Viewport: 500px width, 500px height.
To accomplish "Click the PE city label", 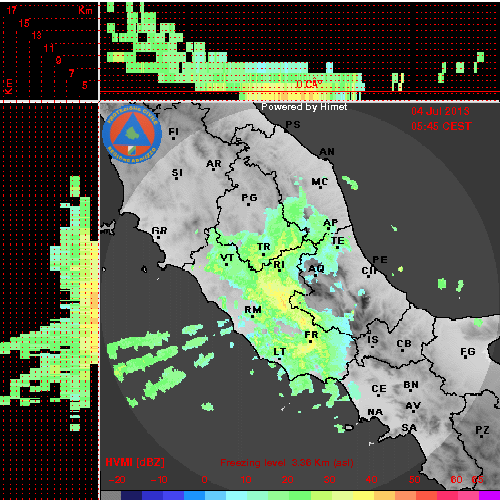I will tap(380, 260).
